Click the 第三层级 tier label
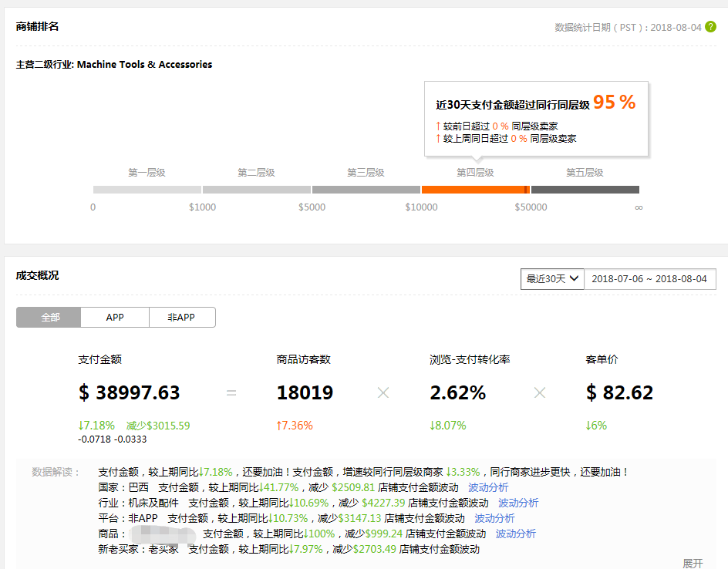Screen dimensions: 728x569 366,173
